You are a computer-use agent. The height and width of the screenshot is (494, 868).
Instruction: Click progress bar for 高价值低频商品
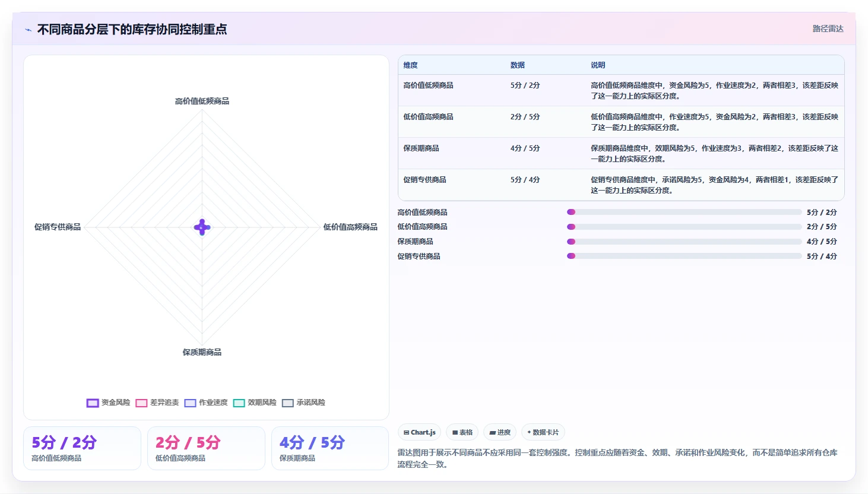[684, 212]
